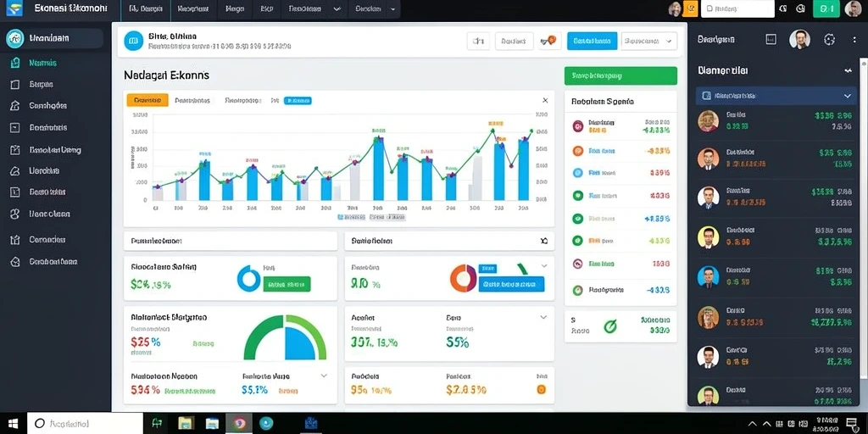Image resolution: width=868 pixels, height=434 pixels.
Task: Click the refresh icon in the second section header
Action: pyautogui.click(x=543, y=241)
